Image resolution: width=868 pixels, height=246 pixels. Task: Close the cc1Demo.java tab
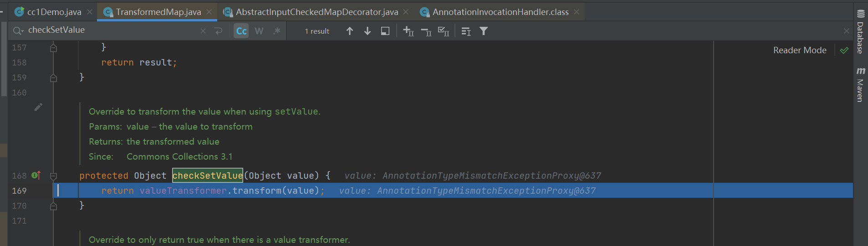click(90, 12)
